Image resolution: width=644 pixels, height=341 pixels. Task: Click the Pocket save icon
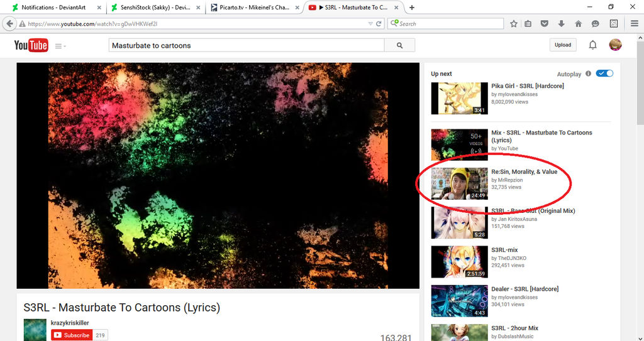545,24
